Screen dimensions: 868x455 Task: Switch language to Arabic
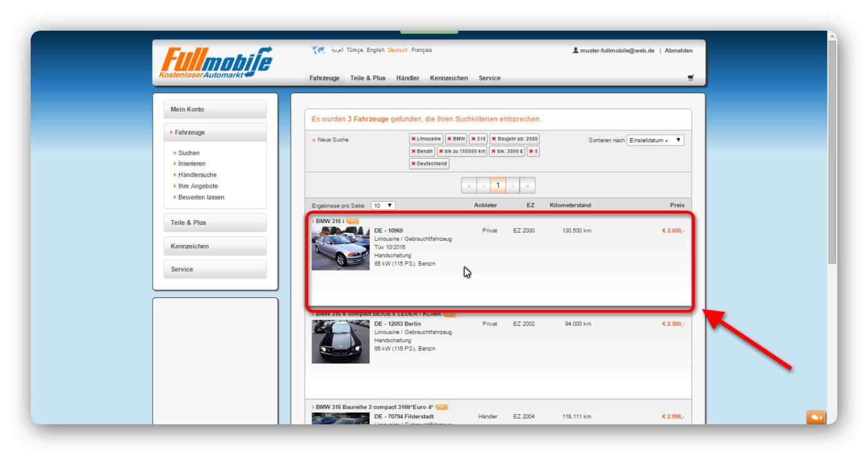click(337, 50)
